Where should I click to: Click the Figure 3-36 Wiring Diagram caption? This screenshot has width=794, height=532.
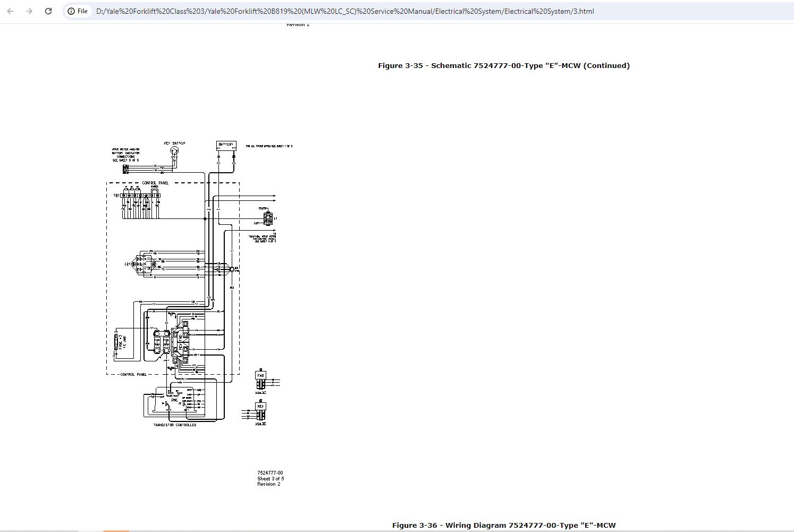[504, 526]
